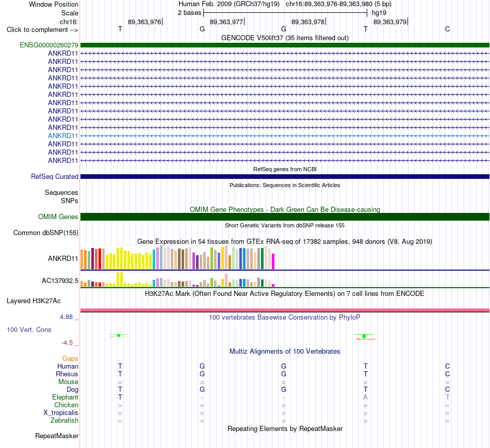Open the ENSG00000260279 gene label
490x448 pixels.
(49, 45)
